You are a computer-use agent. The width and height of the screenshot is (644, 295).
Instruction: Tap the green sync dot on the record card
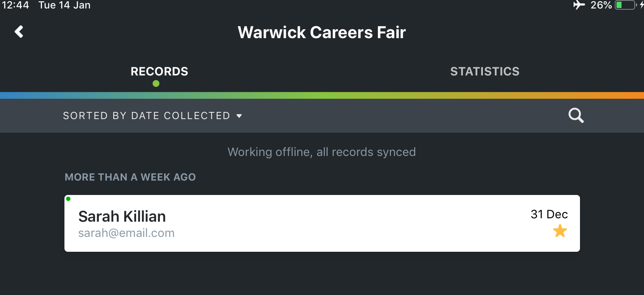[68, 199]
